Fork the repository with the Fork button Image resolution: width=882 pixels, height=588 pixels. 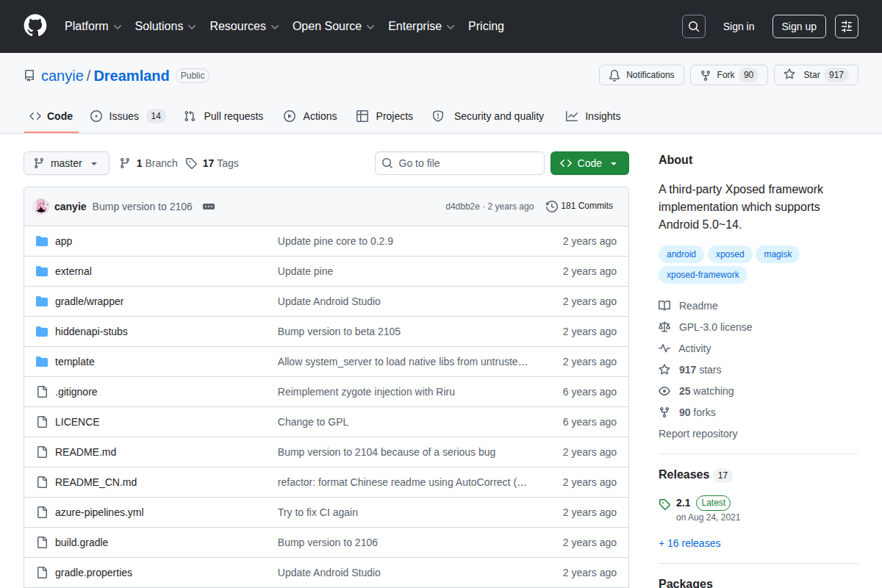729,75
